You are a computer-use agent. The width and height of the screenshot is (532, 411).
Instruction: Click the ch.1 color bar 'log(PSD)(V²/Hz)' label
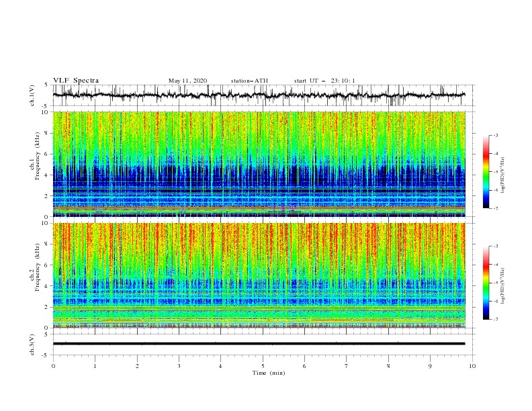pos(504,175)
